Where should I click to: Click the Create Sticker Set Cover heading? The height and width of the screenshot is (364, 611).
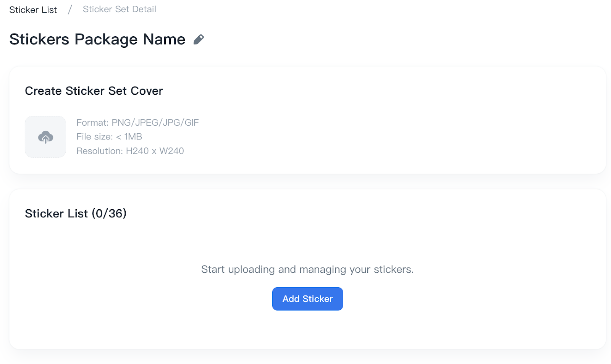[94, 91]
